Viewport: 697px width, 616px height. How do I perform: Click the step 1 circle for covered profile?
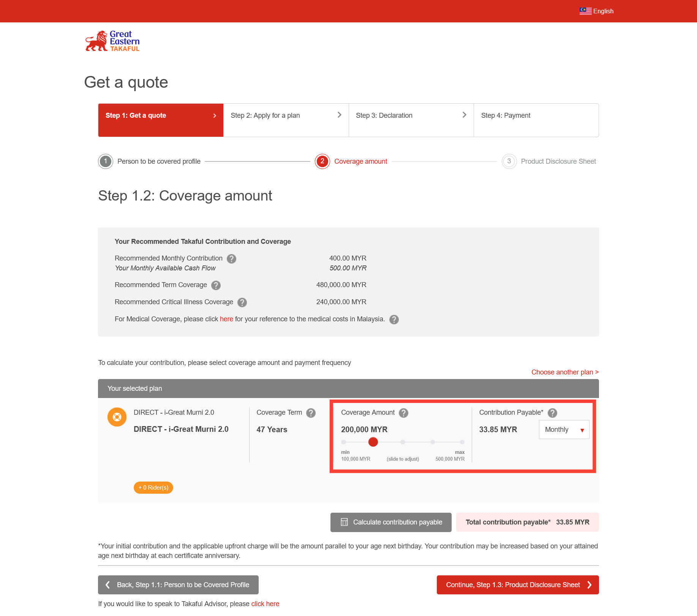tap(106, 161)
